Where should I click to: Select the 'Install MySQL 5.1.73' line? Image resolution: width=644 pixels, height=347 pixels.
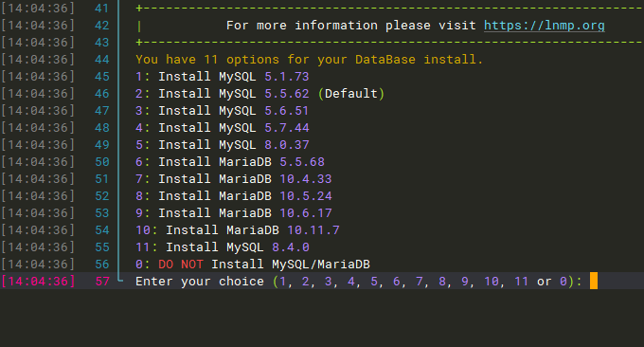(x=223, y=77)
